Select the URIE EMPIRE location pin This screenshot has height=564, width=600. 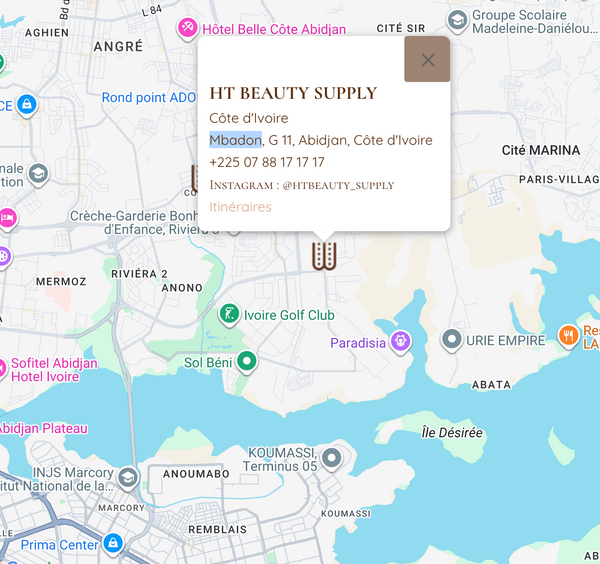click(x=452, y=340)
